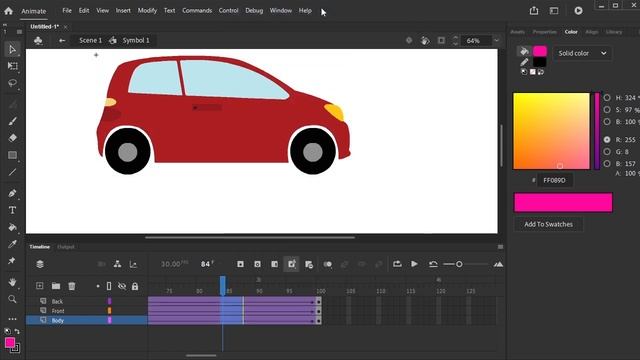This screenshot has width=640, height=360.
Task: Toggle outline view for all layers
Action: [x=109, y=286]
